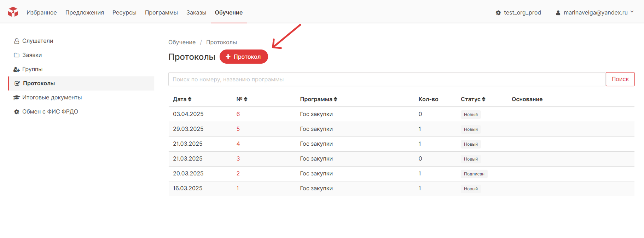Click the Слушатели person icon in sidebar

[x=17, y=41]
